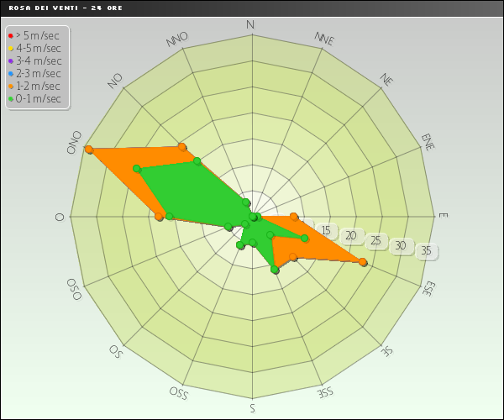This screenshot has width=504, height=420.
Task: Click the 'SSO' compass label
Action: tap(178, 392)
